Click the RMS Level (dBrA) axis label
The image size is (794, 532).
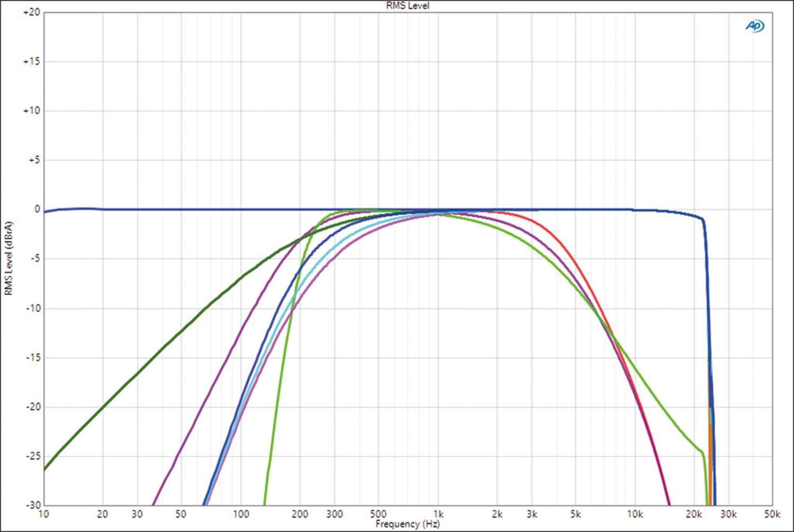(x=8, y=258)
